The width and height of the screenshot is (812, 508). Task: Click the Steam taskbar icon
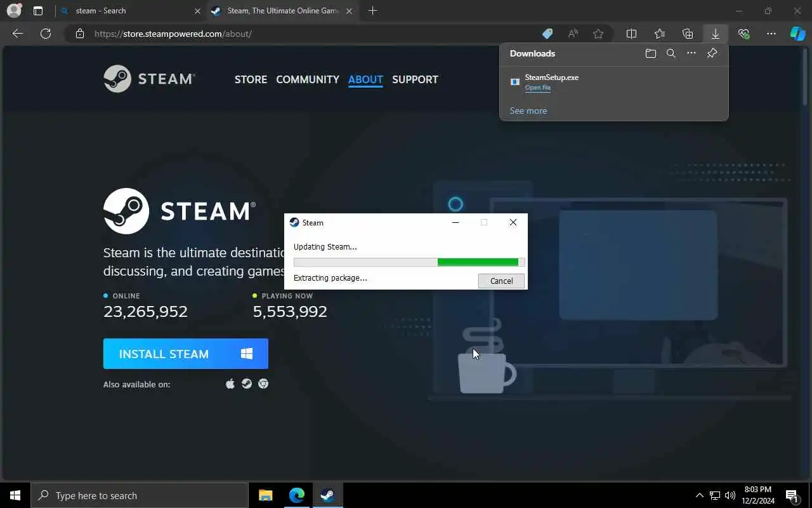click(327, 495)
